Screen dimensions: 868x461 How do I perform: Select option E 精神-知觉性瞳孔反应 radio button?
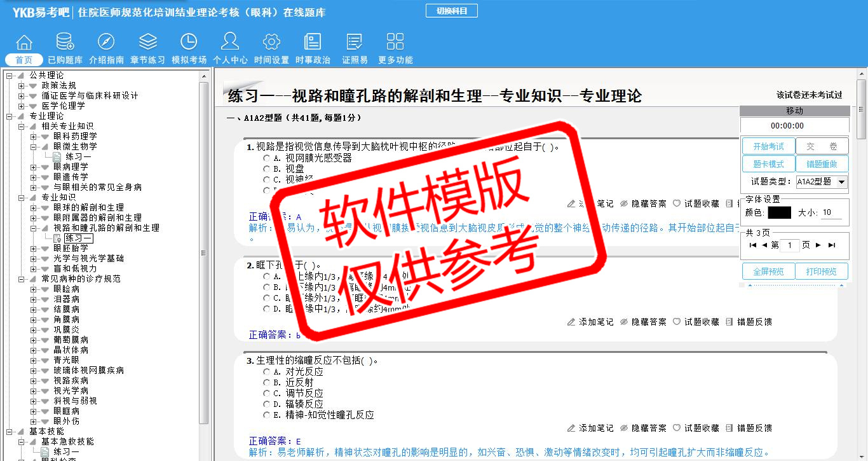(267, 415)
